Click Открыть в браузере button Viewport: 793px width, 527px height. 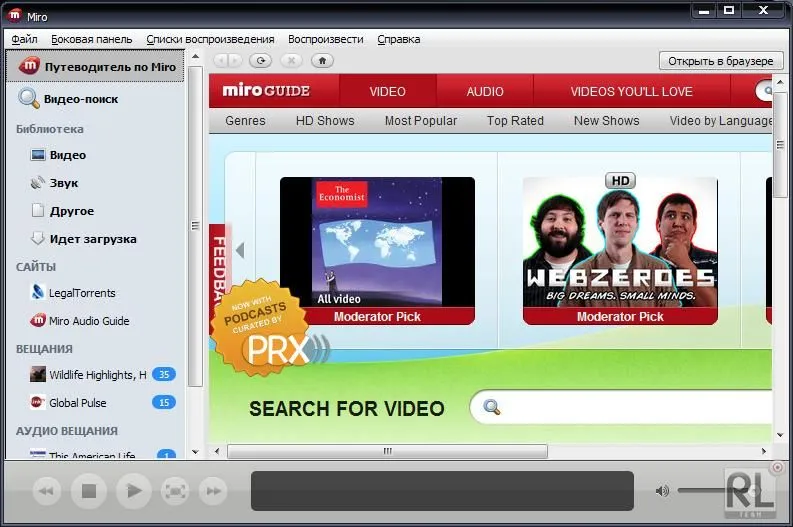coord(721,61)
